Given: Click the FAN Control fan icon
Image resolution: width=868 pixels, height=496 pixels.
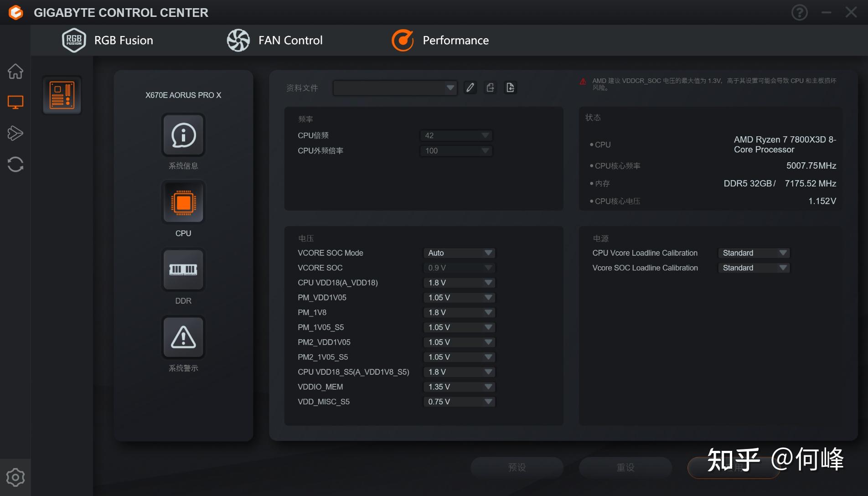Looking at the screenshot, I should pyautogui.click(x=238, y=40).
